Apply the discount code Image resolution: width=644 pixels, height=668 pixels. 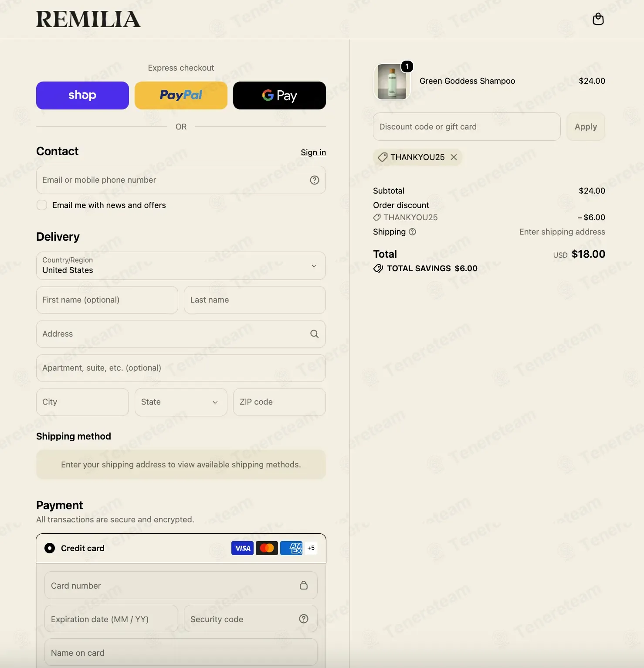586,127
